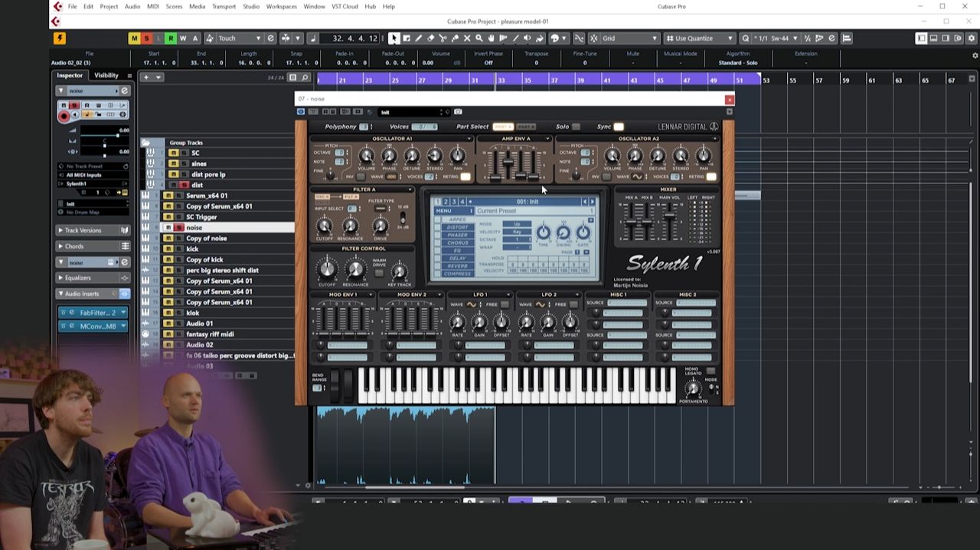This screenshot has height=550, width=980.
Task: Toggle global Solo S button
Action: 146,38
